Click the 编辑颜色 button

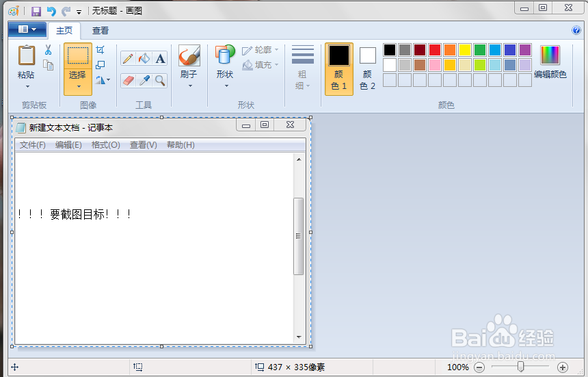pyautogui.click(x=550, y=62)
